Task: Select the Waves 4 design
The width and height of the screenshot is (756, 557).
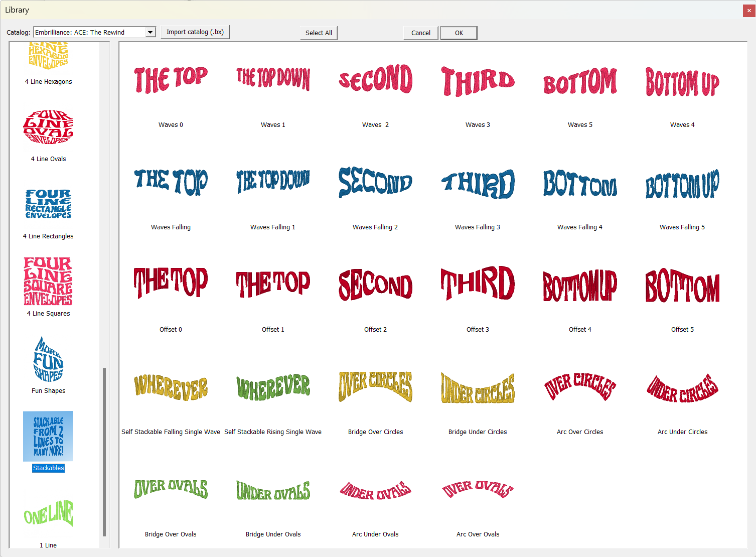Action: click(x=682, y=81)
